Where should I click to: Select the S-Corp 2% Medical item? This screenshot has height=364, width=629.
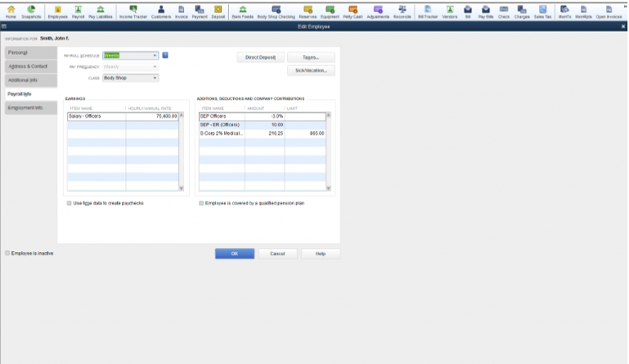(x=222, y=133)
